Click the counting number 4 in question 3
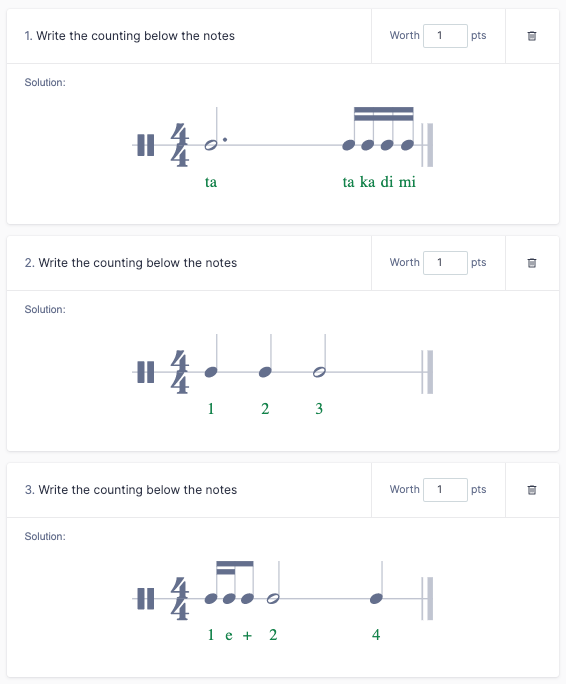The height and width of the screenshot is (684, 566). click(x=376, y=635)
